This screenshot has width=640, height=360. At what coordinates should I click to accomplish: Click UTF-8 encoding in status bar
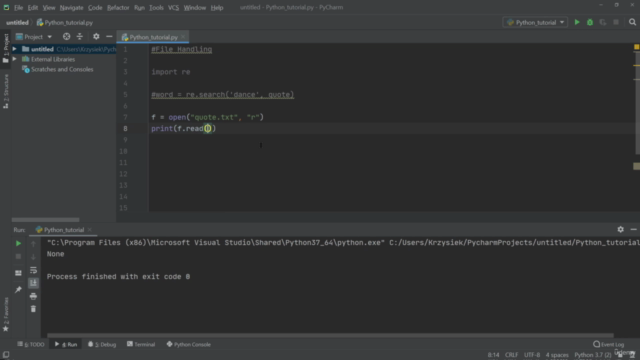coord(532,355)
